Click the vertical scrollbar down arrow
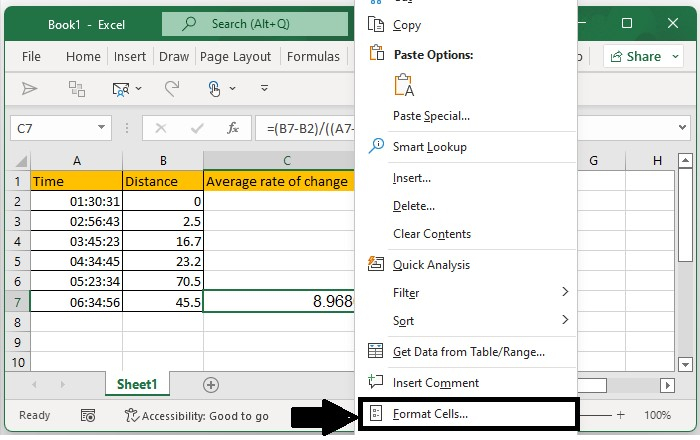The height and width of the screenshot is (440, 700). tap(685, 364)
